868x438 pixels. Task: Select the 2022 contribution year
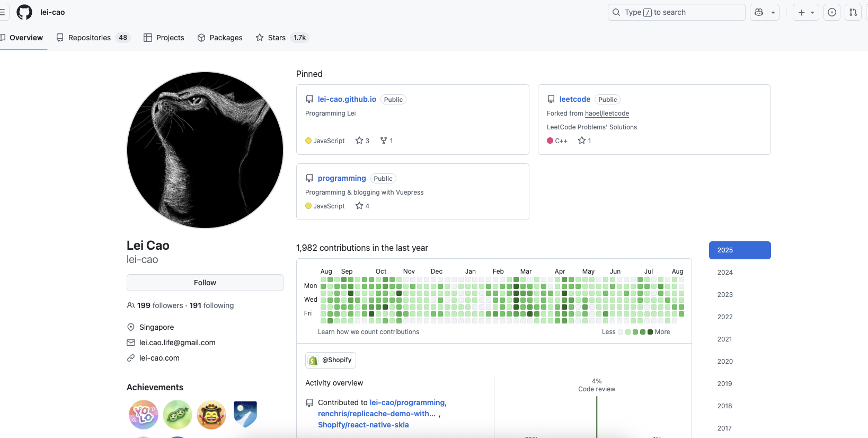740,317
